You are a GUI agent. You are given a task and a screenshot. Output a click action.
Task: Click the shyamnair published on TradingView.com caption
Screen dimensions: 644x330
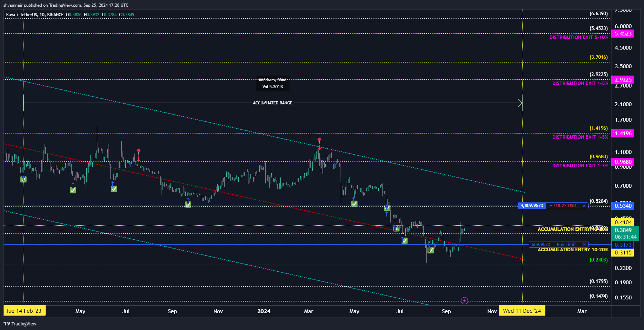pyautogui.click(x=66, y=5)
